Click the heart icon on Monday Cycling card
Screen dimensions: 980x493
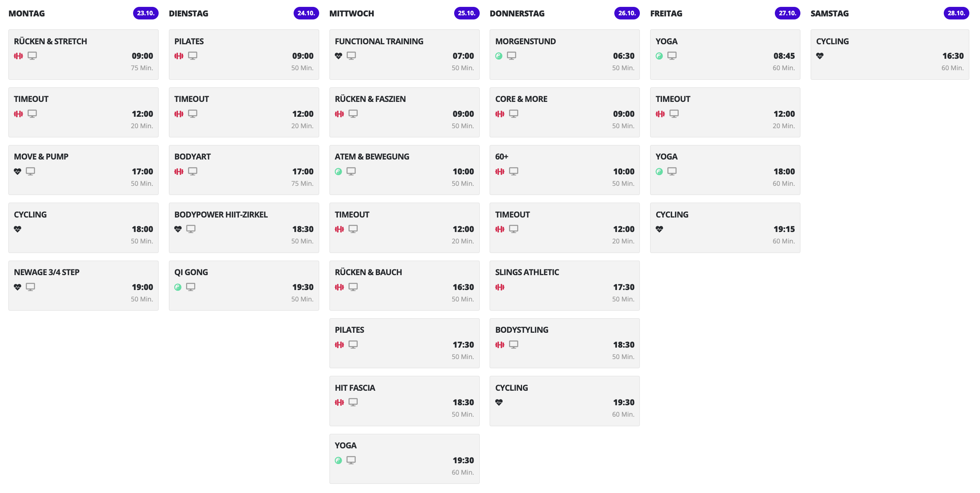(18, 229)
